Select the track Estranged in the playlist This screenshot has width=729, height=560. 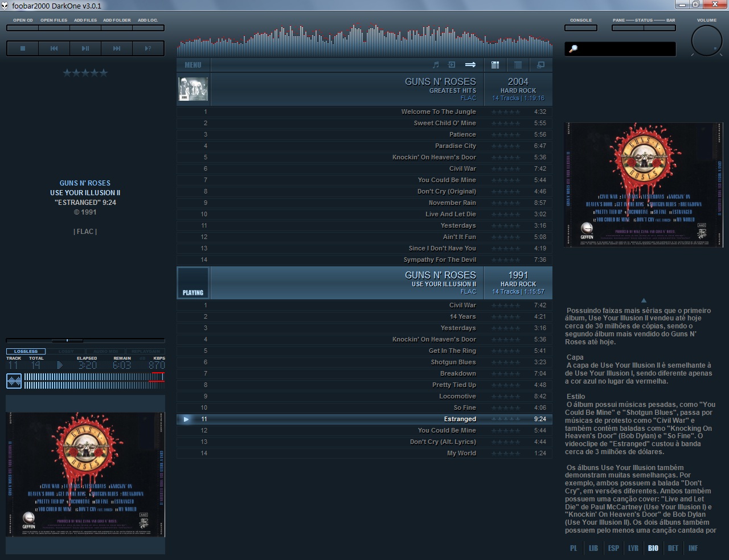pos(460,419)
